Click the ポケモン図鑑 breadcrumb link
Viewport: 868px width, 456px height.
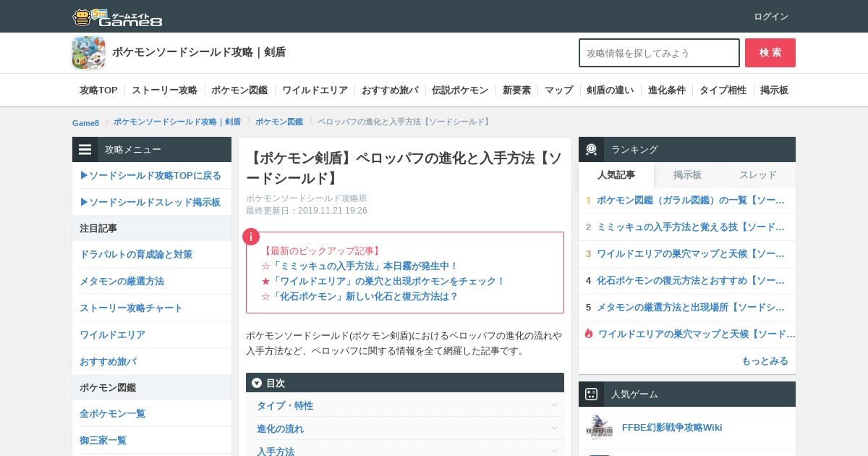tap(279, 122)
